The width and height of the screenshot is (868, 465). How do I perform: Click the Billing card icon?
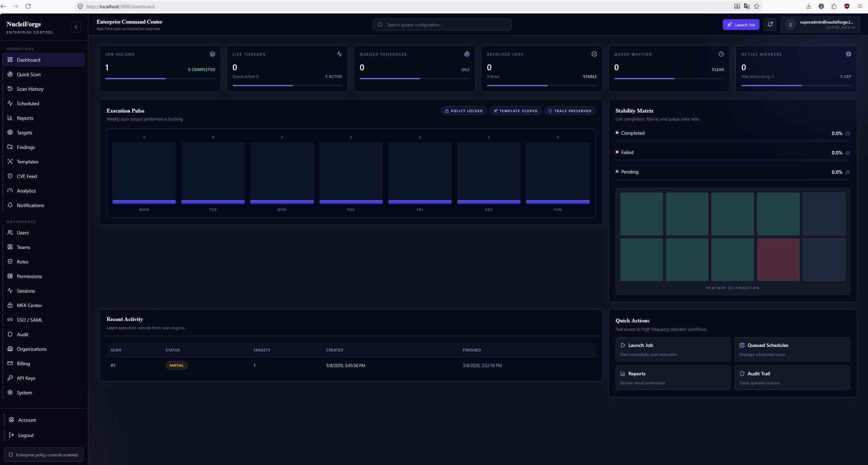[x=10, y=363]
